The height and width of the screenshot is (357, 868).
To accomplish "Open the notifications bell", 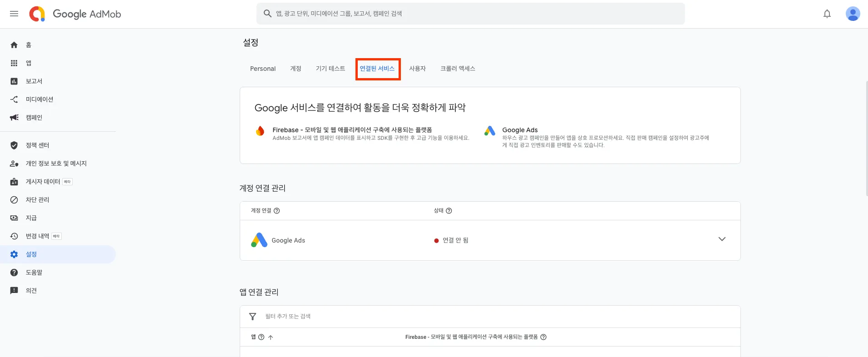I will click(x=827, y=14).
